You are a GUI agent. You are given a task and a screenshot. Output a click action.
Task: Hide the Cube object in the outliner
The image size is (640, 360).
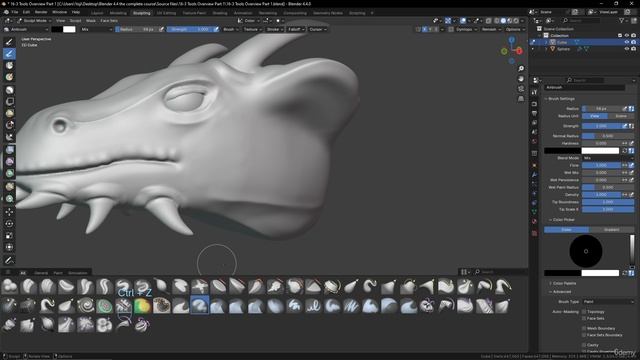pos(627,42)
